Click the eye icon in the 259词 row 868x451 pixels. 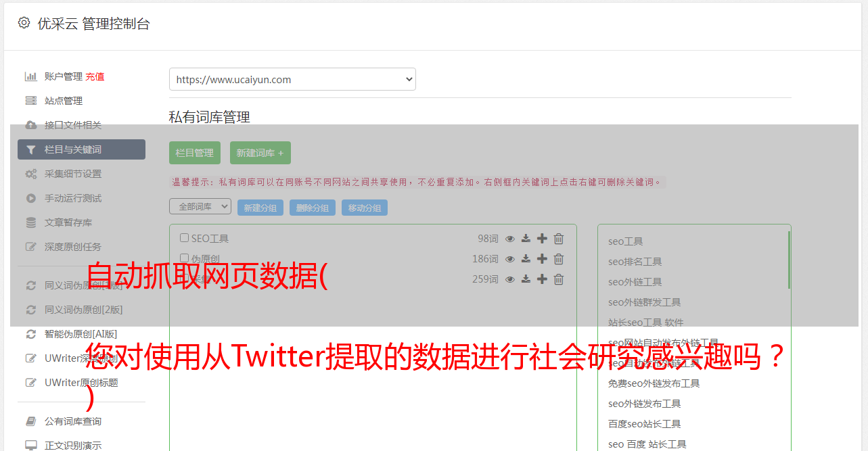[510, 279]
